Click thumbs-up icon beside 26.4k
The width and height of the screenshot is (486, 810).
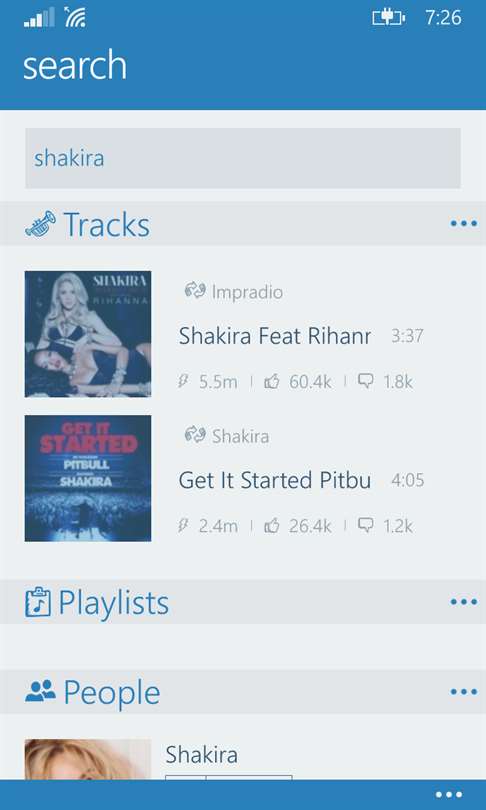[272, 526]
